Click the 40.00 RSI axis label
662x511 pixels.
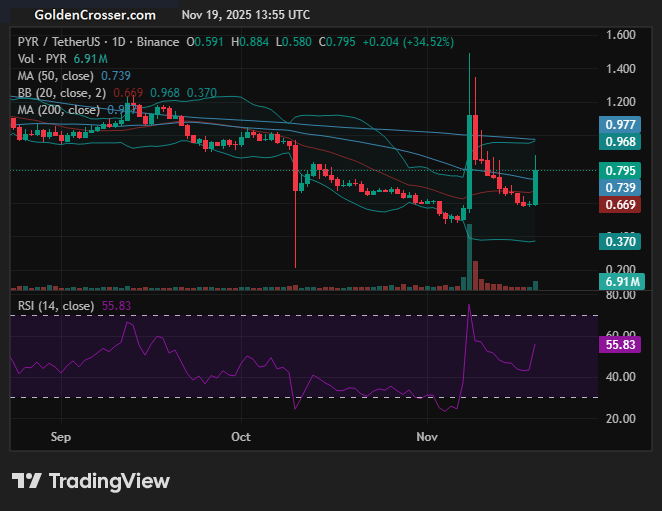coord(621,377)
